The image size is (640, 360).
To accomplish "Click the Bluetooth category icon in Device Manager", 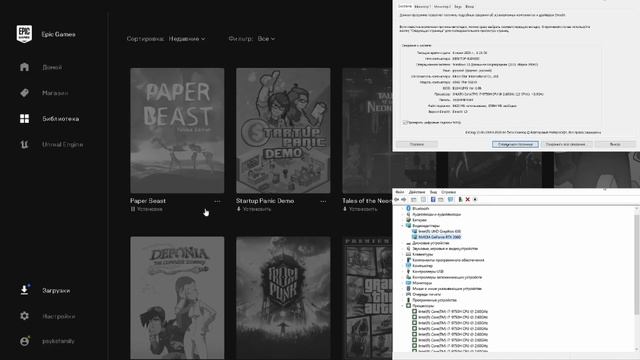I will click(x=408, y=209).
